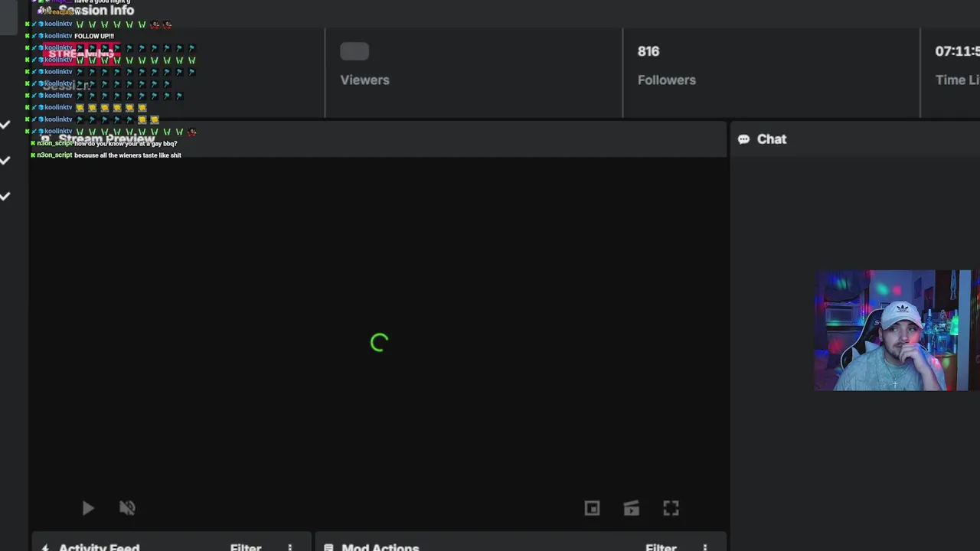Click the hidden viewer count placeholder
Screen dimensions: 980x551
[354, 51]
